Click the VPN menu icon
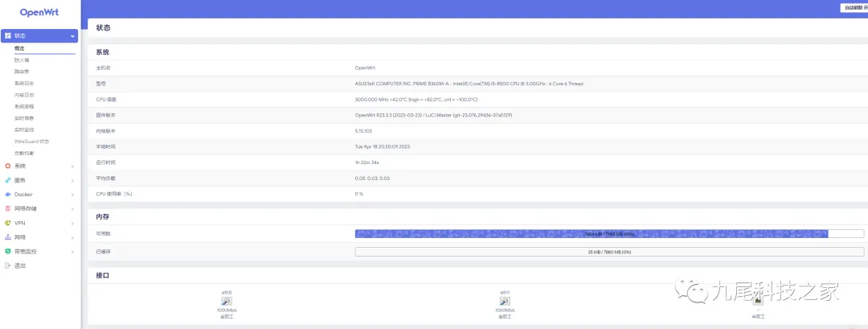Screen dimensions: 868x329 [x=8, y=223]
